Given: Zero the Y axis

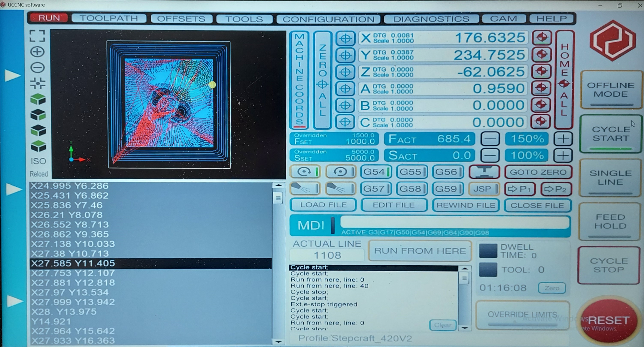Looking at the screenshot, I should (x=345, y=55).
